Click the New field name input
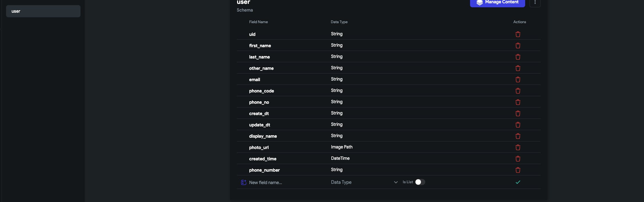Image resolution: width=644 pixels, height=202 pixels. [284, 182]
